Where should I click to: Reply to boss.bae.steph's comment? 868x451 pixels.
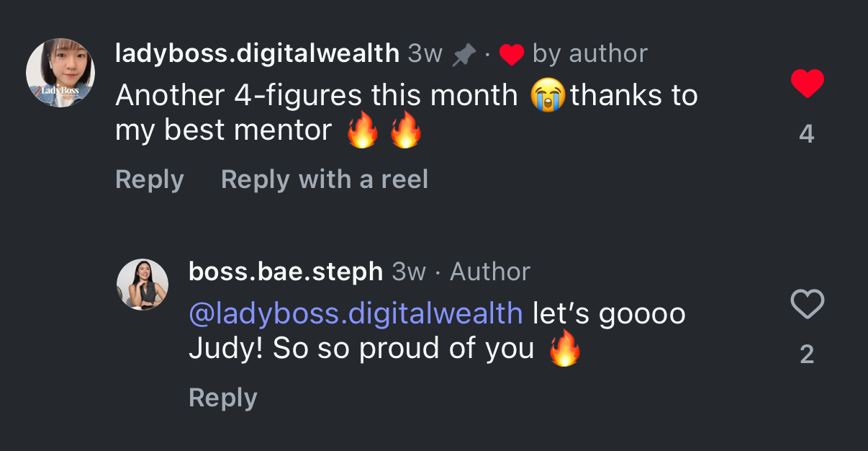coord(223,398)
